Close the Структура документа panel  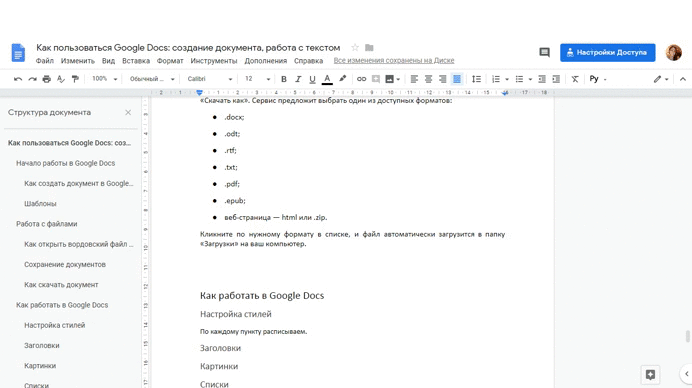coord(128,113)
